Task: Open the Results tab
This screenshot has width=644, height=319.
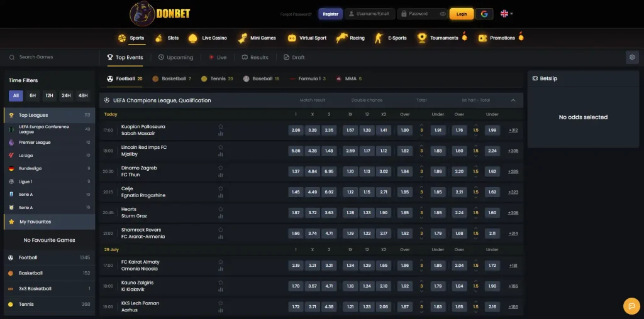Action: (255, 57)
